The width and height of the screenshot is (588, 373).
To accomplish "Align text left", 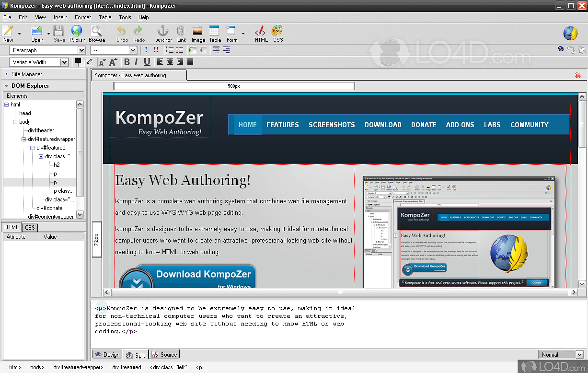I will (x=160, y=62).
